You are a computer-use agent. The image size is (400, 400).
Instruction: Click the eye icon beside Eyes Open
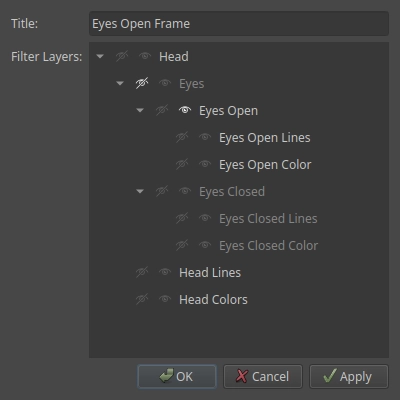[185, 110]
